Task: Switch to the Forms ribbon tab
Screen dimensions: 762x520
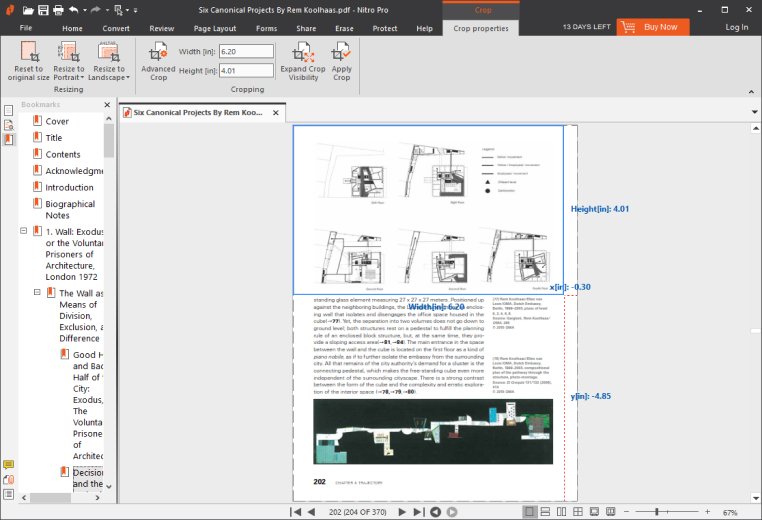Action: point(266,28)
